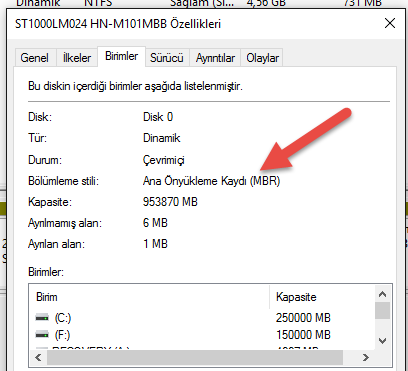Click the '6 MB' unallocated space value
Viewport: 408px width, 371px height.
155,223
